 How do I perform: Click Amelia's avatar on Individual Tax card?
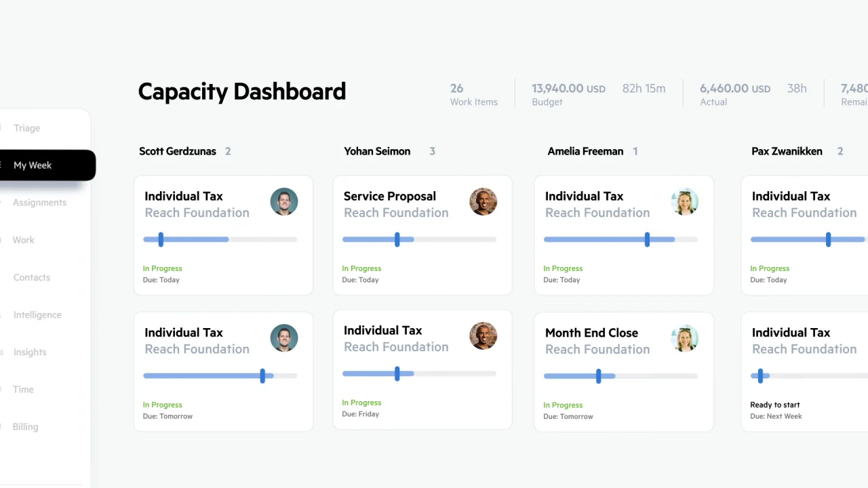tap(685, 202)
